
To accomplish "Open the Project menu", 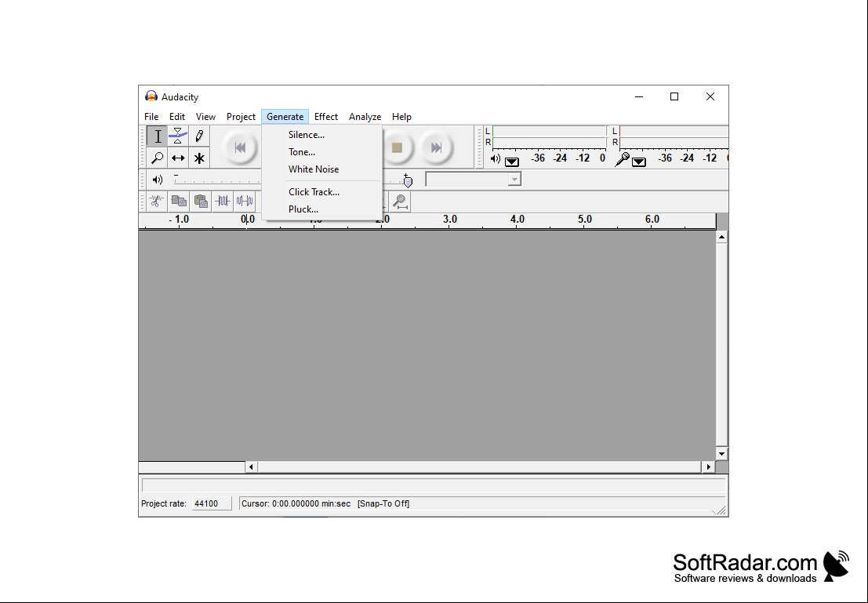I will 241,117.
